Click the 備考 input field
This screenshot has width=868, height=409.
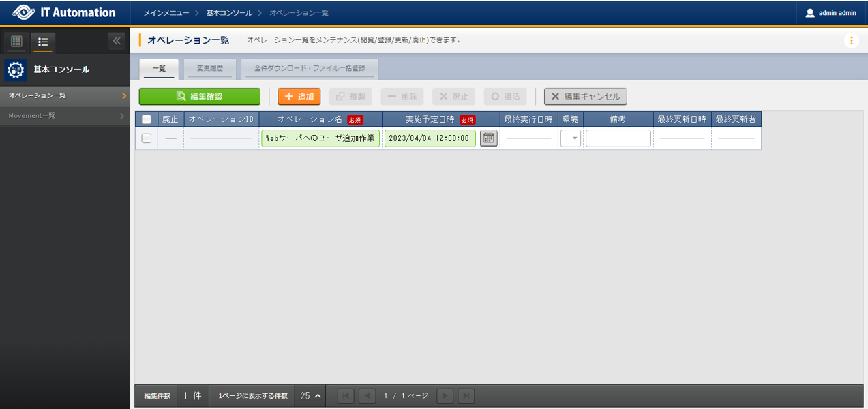click(x=618, y=138)
